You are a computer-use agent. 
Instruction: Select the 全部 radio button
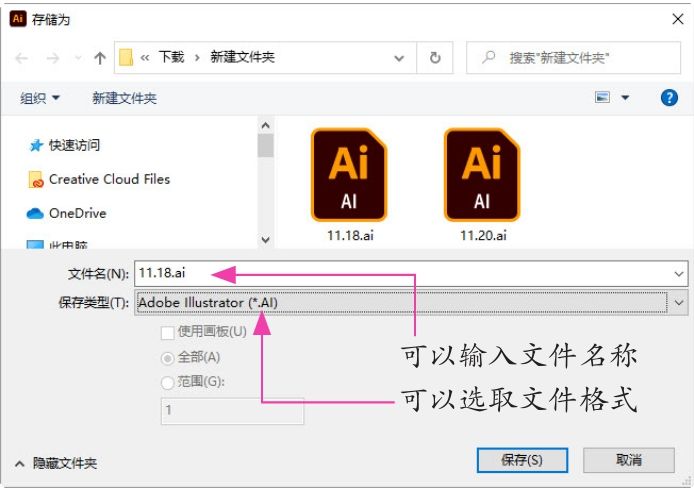pyautogui.click(x=167, y=358)
